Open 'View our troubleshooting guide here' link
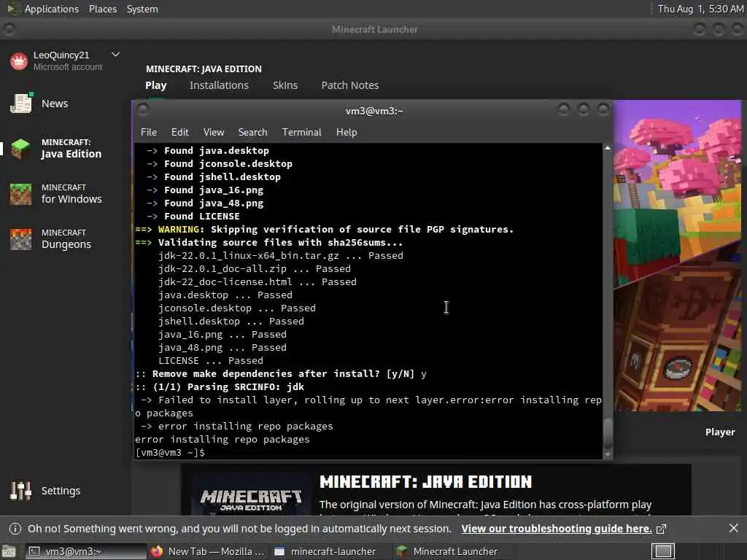 click(557, 529)
